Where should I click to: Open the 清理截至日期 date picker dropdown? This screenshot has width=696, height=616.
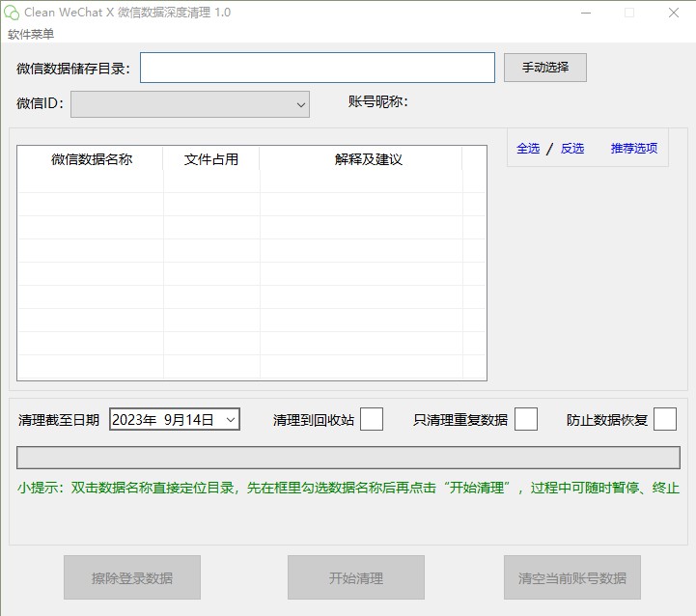click(231, 420)
